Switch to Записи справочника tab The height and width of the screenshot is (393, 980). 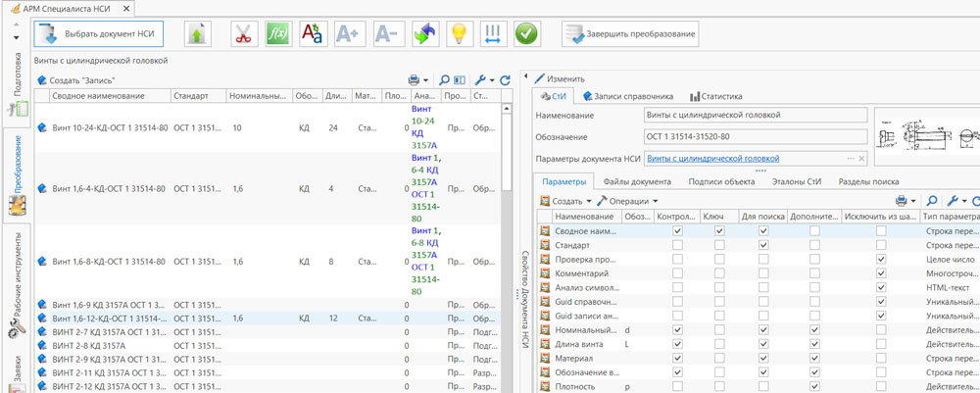point(627,97)
